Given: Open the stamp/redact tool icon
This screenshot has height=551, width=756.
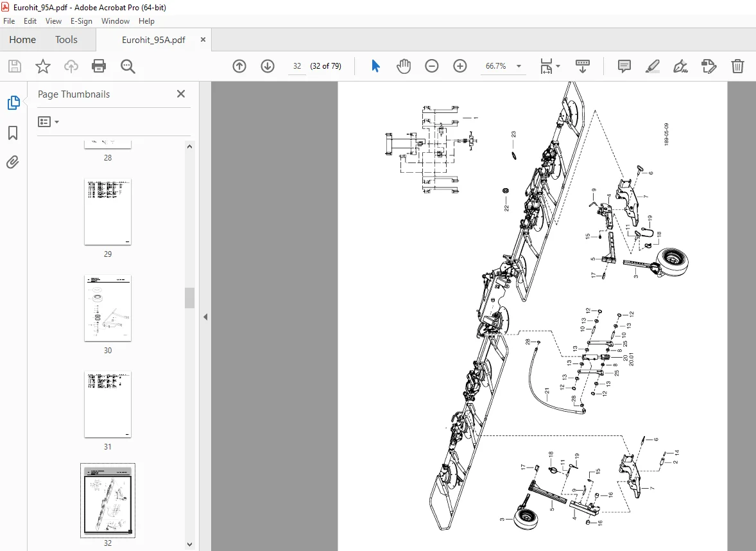Looking at the screenshot, I should pyautogui.click(x=709, y=66).
